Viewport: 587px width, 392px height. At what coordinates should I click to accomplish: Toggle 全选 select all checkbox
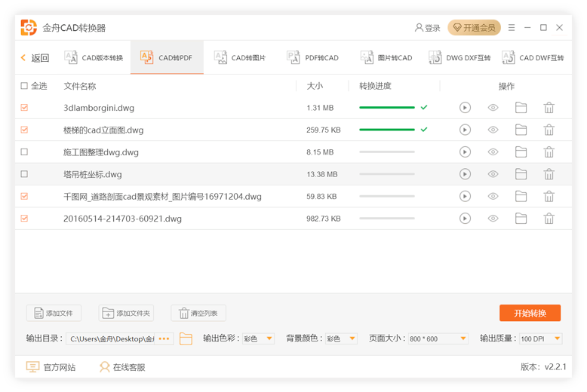(24, 86)
